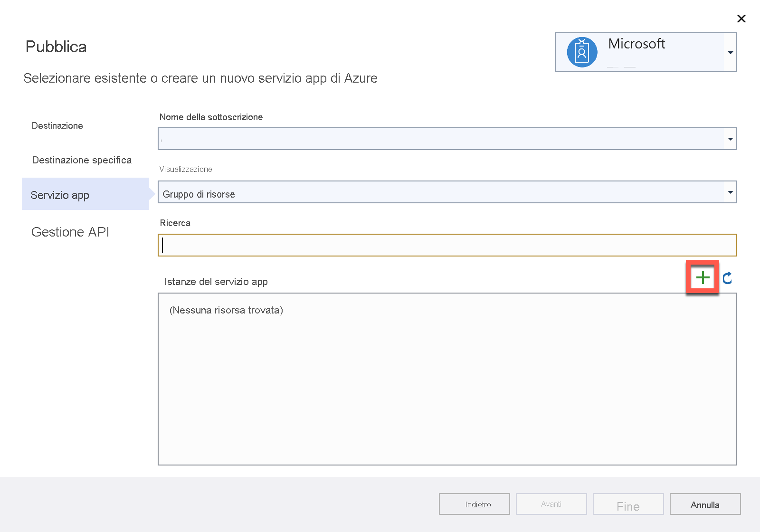Close the Pubblica dialog

(741, 19)
